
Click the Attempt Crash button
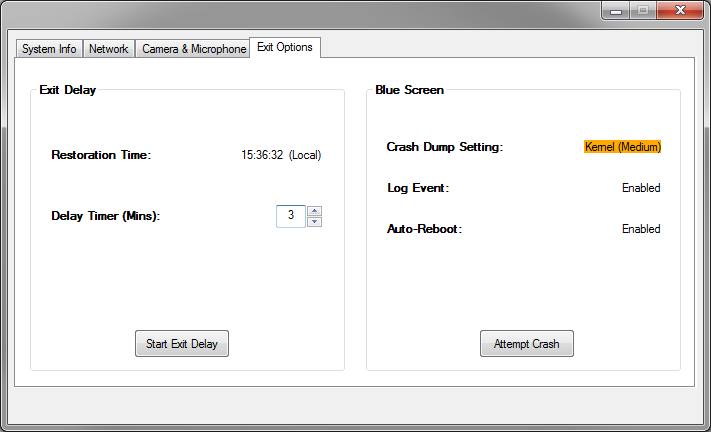pos(527,344)
